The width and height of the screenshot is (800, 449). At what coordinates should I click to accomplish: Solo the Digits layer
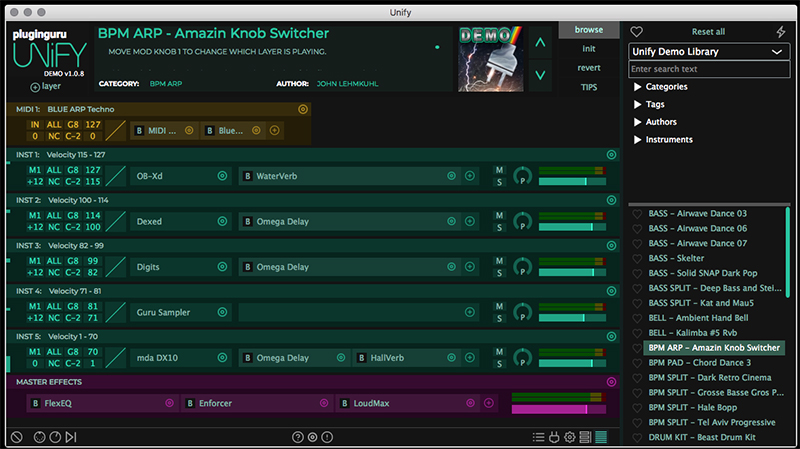pos(499,273)
